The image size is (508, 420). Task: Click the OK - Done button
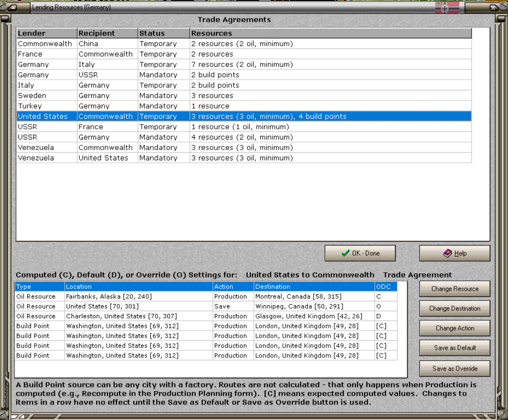coord(360,253)
